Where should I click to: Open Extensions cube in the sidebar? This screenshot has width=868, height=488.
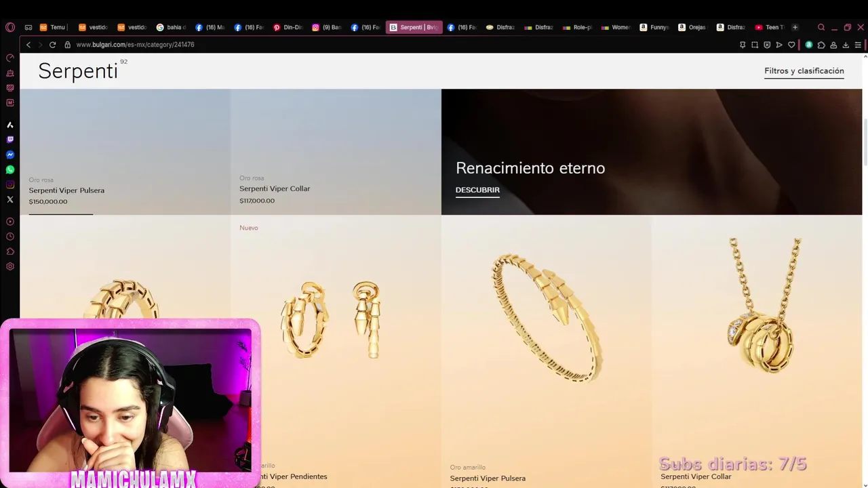coord(9,251)
